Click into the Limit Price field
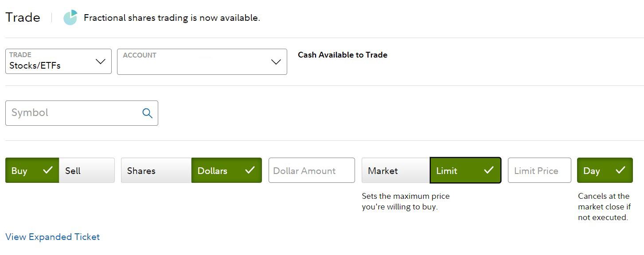This screenshot has width=644, height=255. click(x=539, y=170)
